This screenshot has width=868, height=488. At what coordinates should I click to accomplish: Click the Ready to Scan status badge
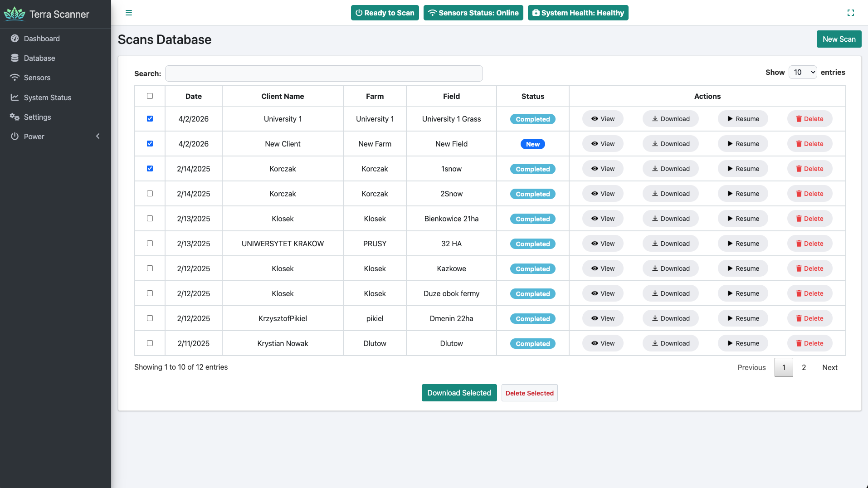[x=385, y=13]
